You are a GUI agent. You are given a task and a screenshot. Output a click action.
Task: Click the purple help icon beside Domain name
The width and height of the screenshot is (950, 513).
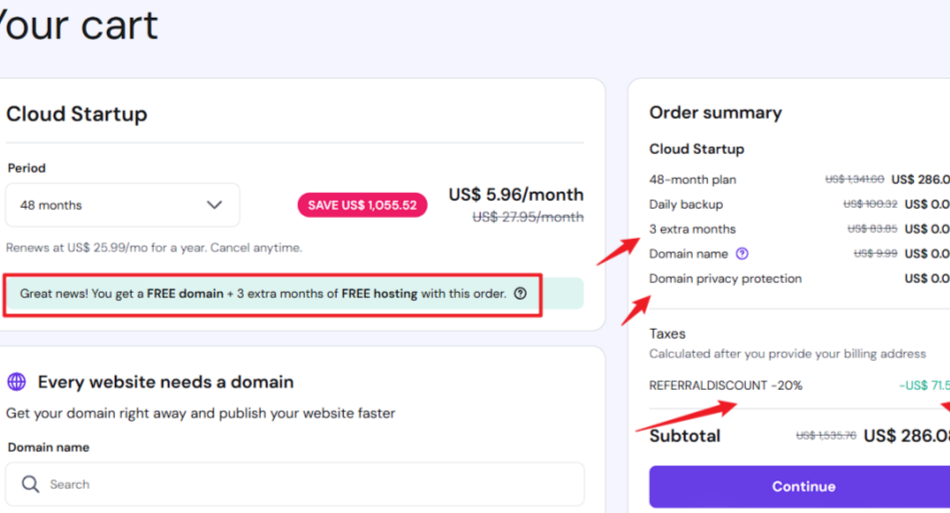tap(742, 254)
